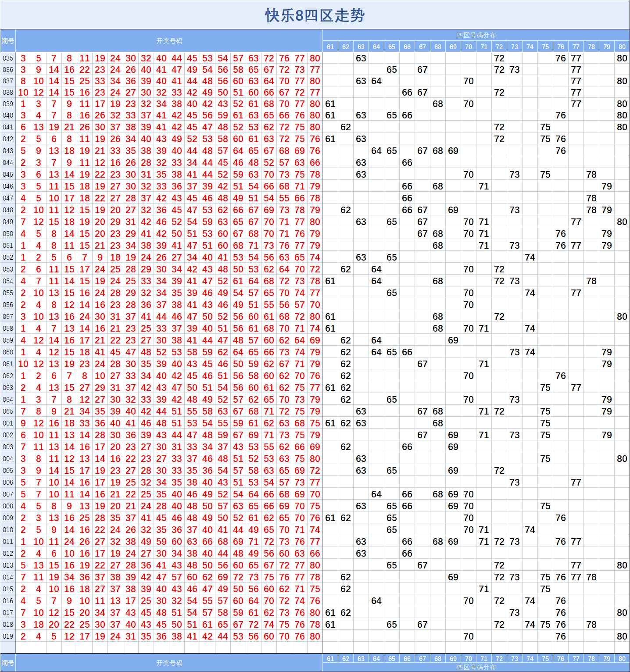Click black 74 in row 052 distribution
This screenshot has width=630, height=672.
[x=530, y=257]
